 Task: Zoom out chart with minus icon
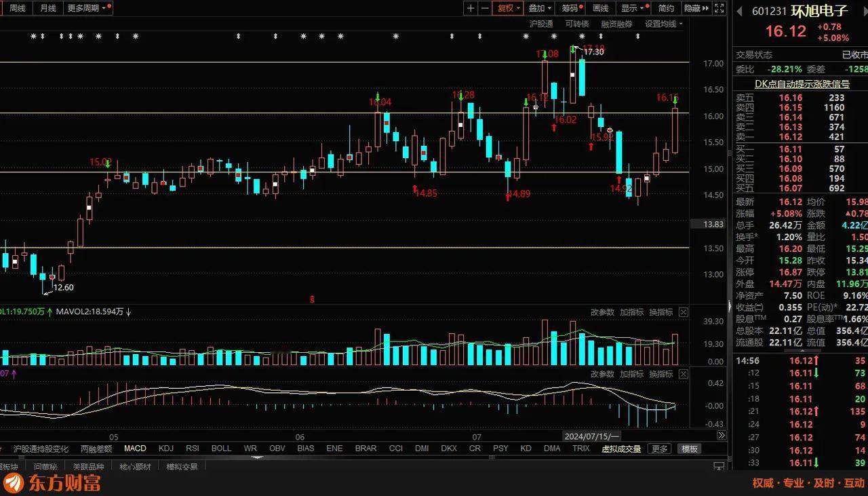pyautogui.click(x=485, y=8)
